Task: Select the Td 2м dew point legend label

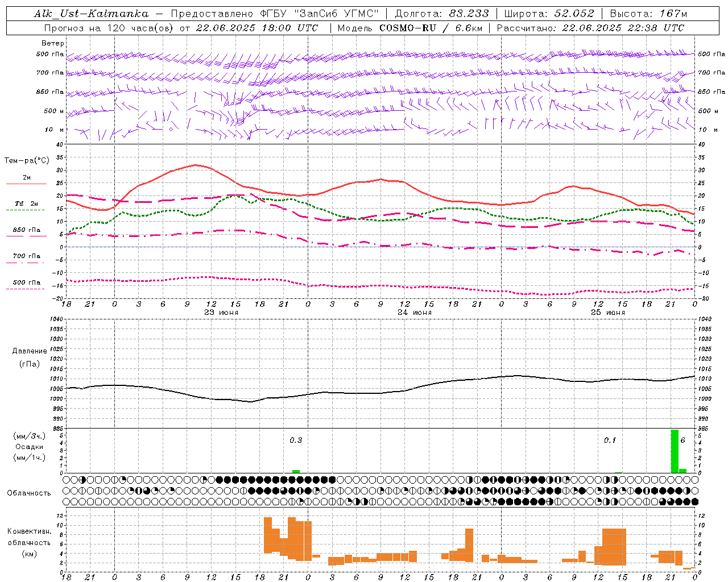Action: tap(27, 203)
